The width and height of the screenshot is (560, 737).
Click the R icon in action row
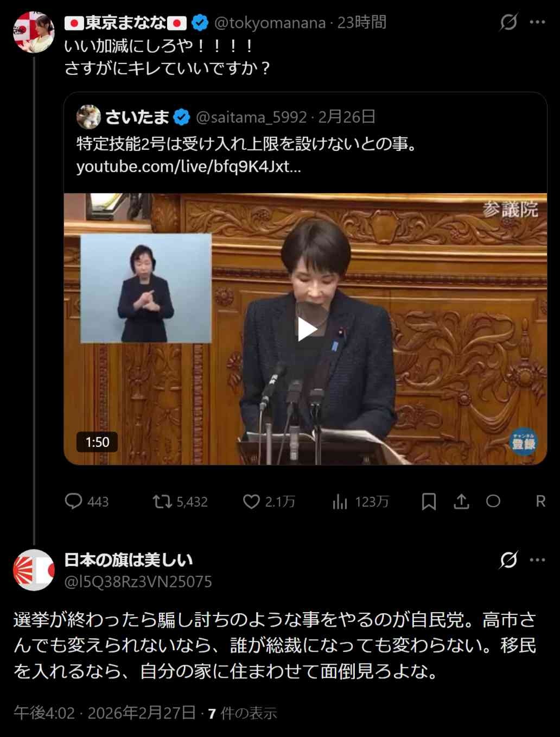[x=540, y=501]
